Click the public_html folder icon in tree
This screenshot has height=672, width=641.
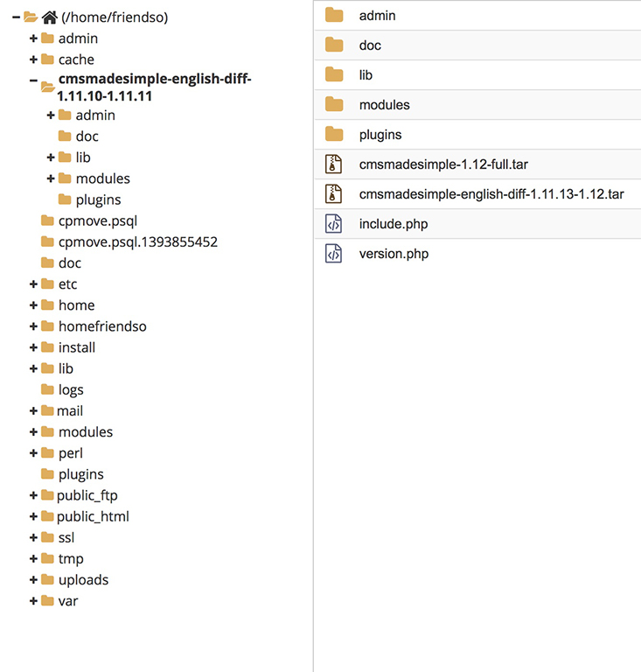(x=47, y=516)
